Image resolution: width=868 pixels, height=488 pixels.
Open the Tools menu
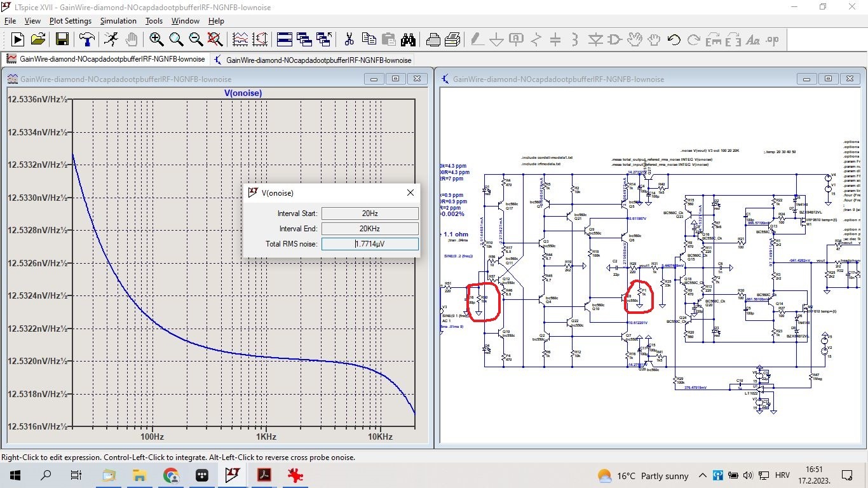(154, 21)
